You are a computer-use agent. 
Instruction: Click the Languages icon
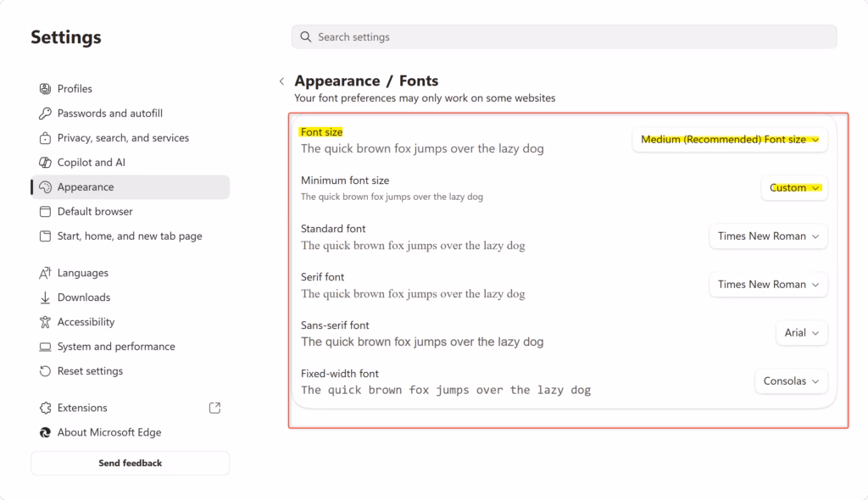click(45, 273)
